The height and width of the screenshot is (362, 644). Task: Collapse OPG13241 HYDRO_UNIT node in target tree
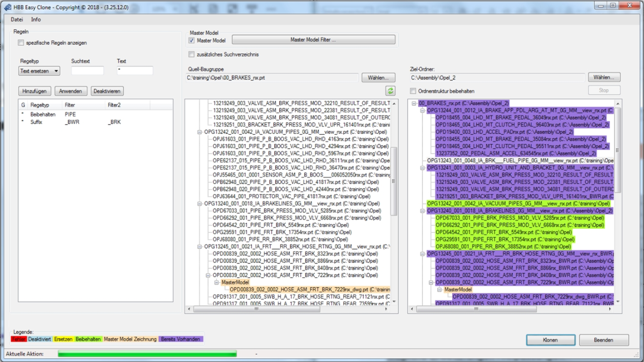tap(423, 167)
